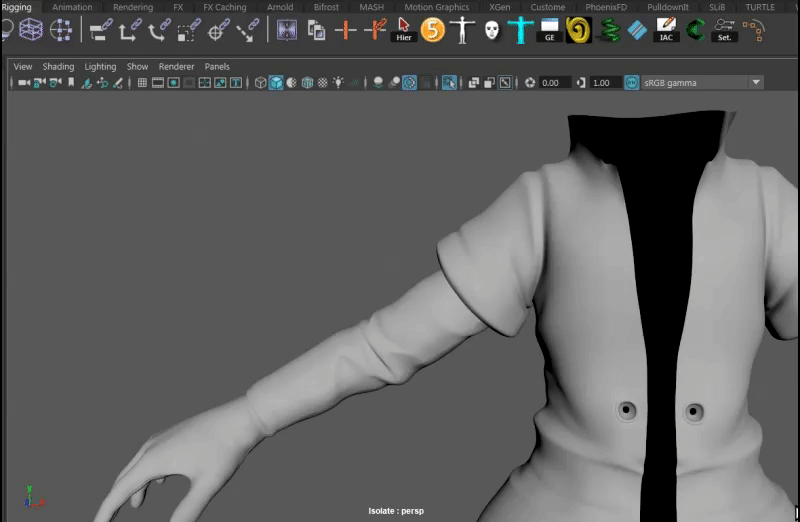
Task: Toggle wireframe display mode
Action: (260, 83)
